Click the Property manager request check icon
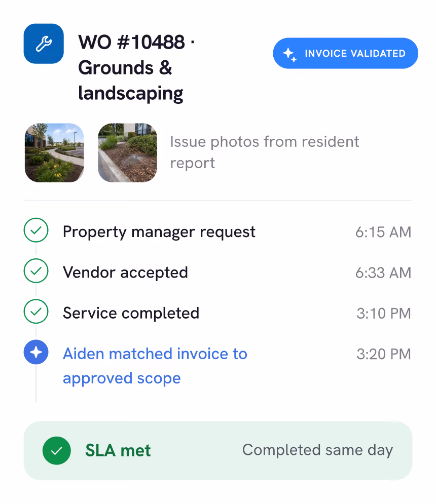This screenshot has height=504, width=436. (36, 230)
